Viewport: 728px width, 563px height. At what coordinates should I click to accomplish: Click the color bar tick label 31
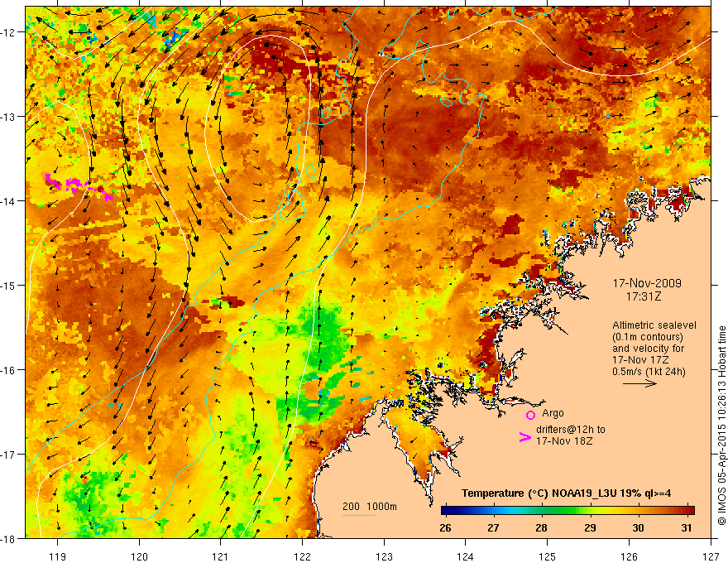(x=687, y=528)
